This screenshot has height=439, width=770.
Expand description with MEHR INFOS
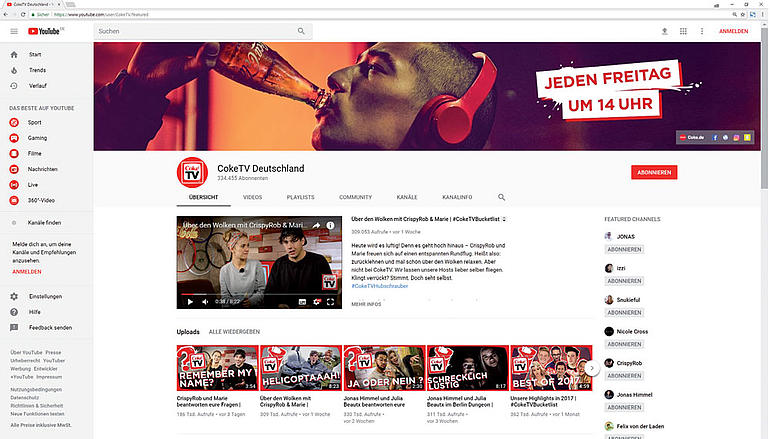(366, 304)
